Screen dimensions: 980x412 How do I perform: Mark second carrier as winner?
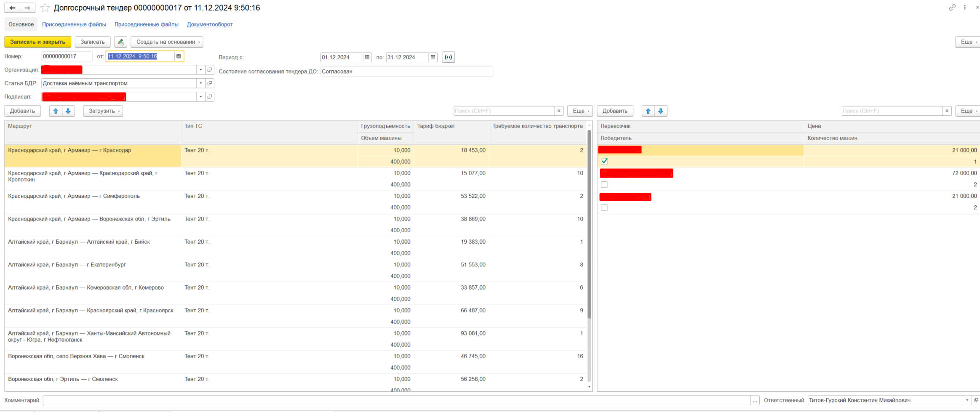(x=604, y=185)
